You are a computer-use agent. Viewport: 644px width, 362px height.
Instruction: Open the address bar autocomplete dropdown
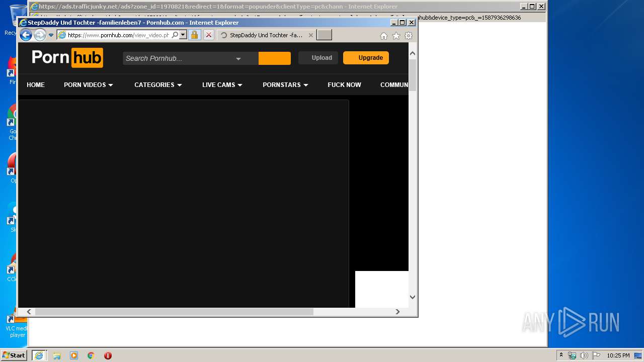click(183, 35)
